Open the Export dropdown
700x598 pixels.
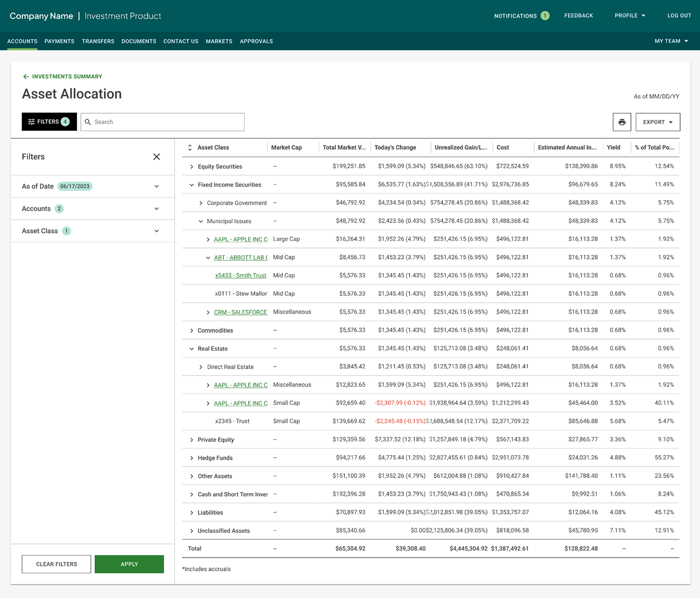point(657,122)
